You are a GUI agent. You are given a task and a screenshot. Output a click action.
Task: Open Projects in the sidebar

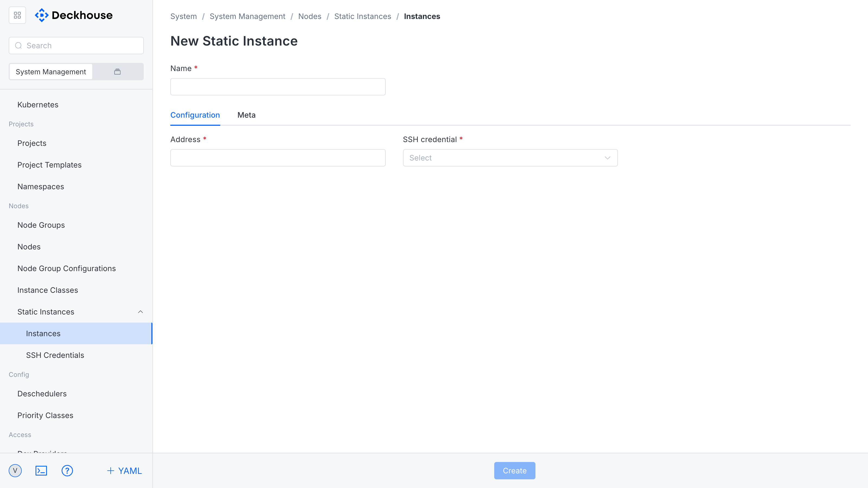[76, 143]
